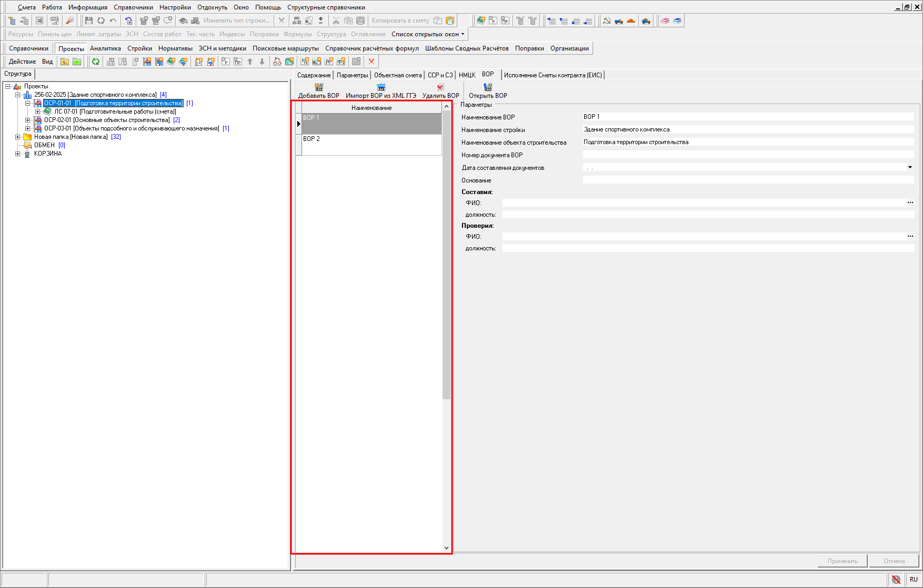This screenshot has width=923, height=588.
Task: Click the Открыть ВОР icon
Action: click(x=488, y=87)
